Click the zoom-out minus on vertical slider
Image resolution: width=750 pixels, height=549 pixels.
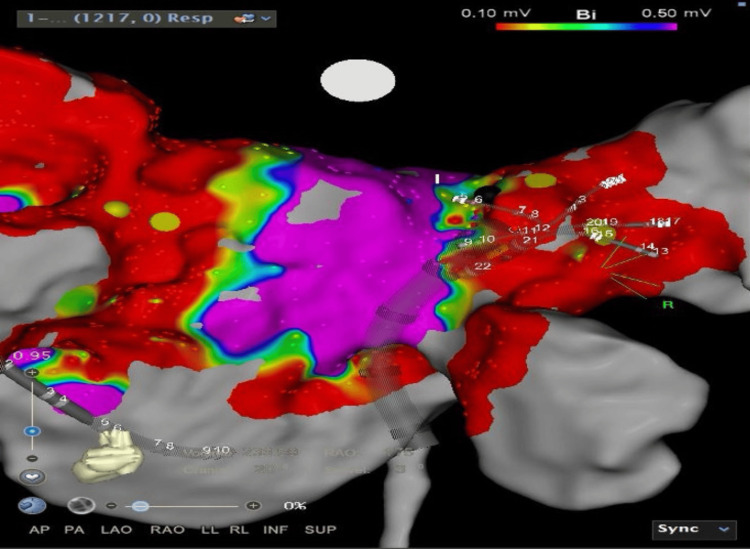coord(32,458)
